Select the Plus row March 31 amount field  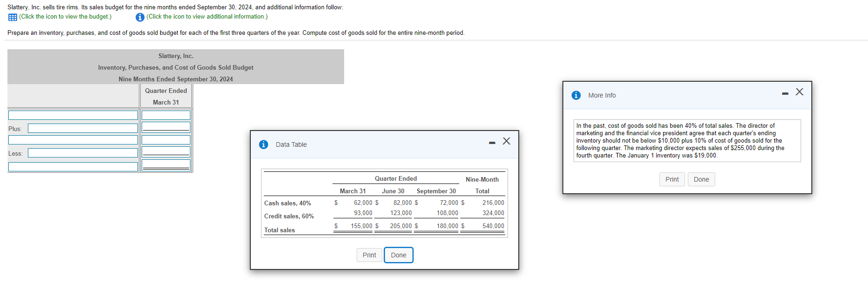coord(166,127)
